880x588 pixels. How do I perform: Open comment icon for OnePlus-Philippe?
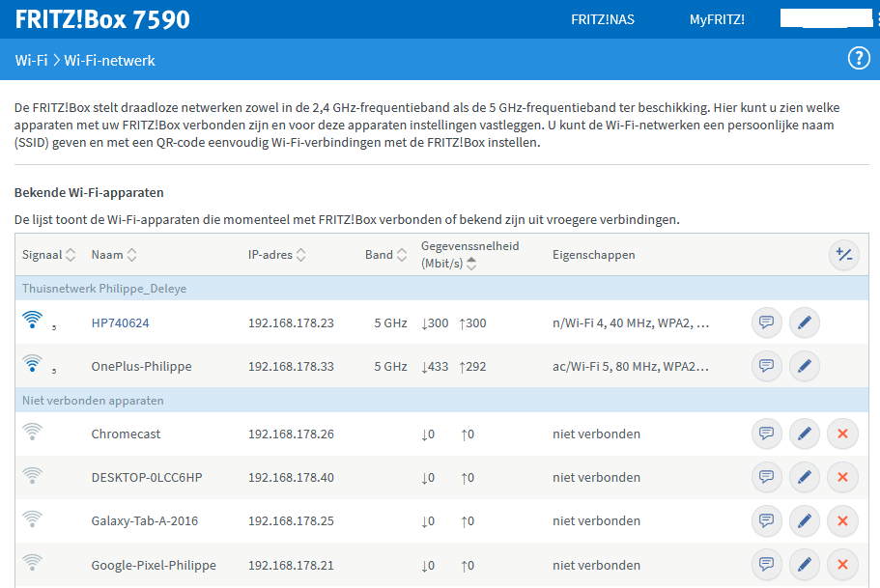point(766,366)
